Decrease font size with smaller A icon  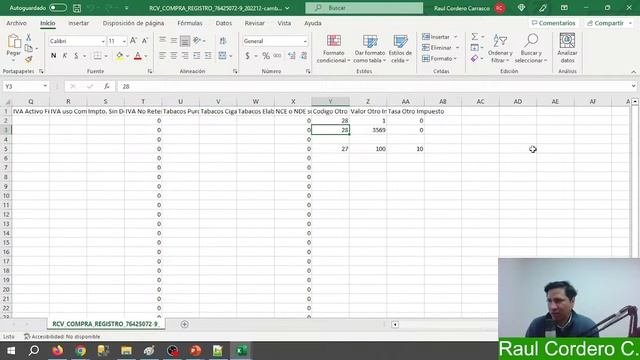(x=145, y=41)
